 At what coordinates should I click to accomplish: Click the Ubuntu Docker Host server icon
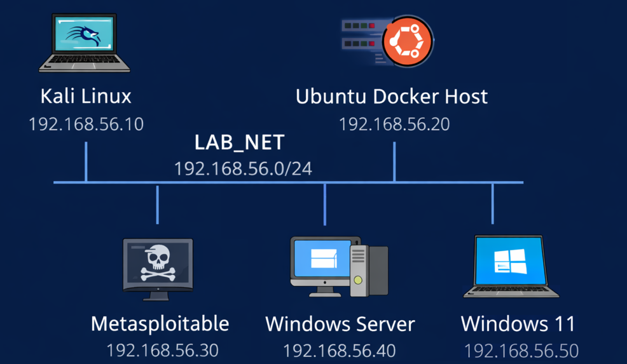pos(387,41)
